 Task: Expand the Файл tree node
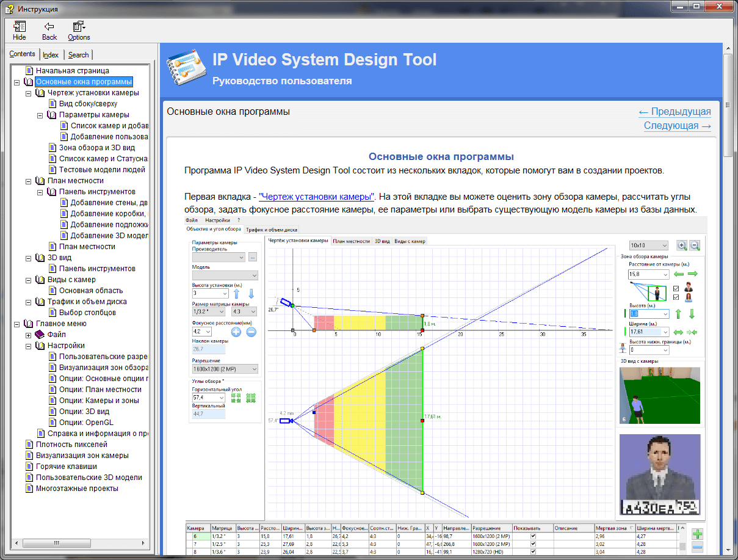(x=28, y=335)
